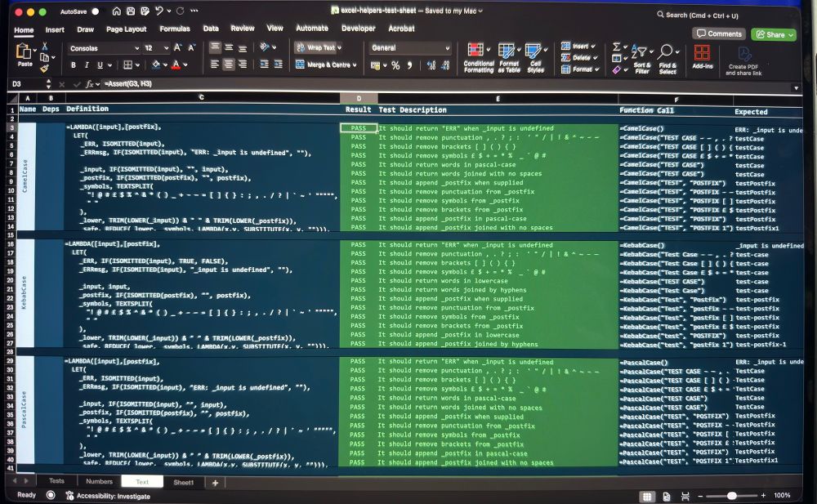
Task: Click inside the Name Box showing D3
Action: point(20,84)
